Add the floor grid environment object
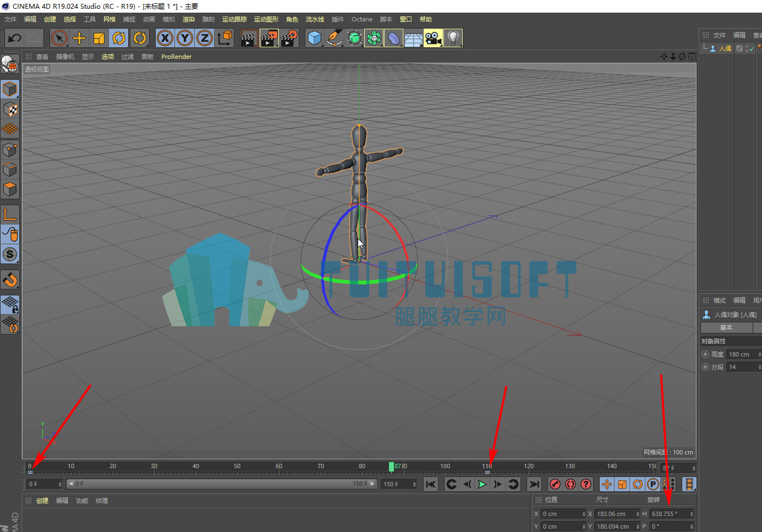This screenshot has width=762, height=532. click(x=413, y=39)
